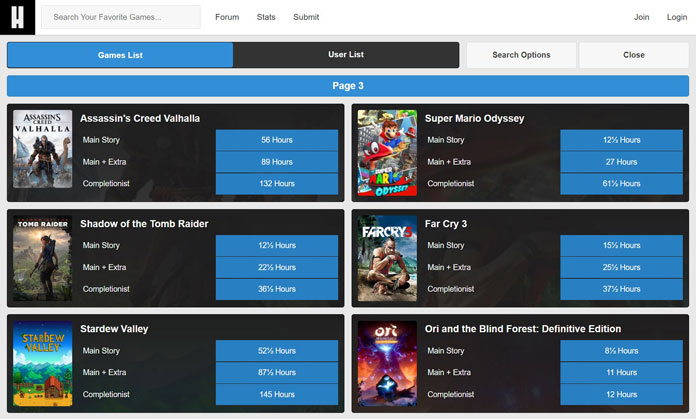This screenshot has height=419, width=696.
Task: Switch to the User List tab
Action: click(x=346, y=55)
